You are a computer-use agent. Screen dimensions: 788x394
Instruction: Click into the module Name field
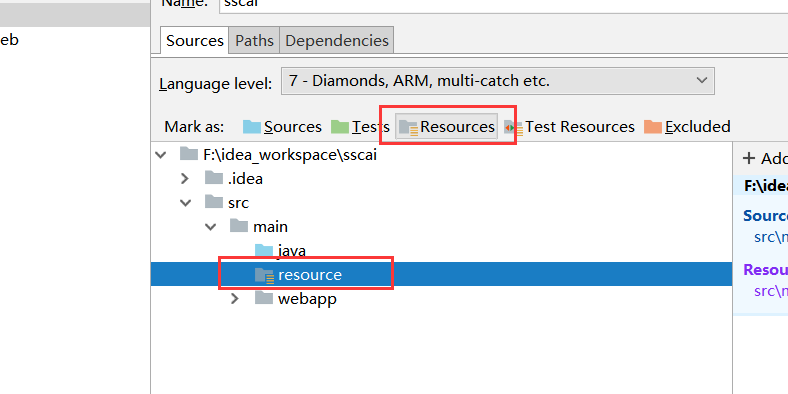504,5
